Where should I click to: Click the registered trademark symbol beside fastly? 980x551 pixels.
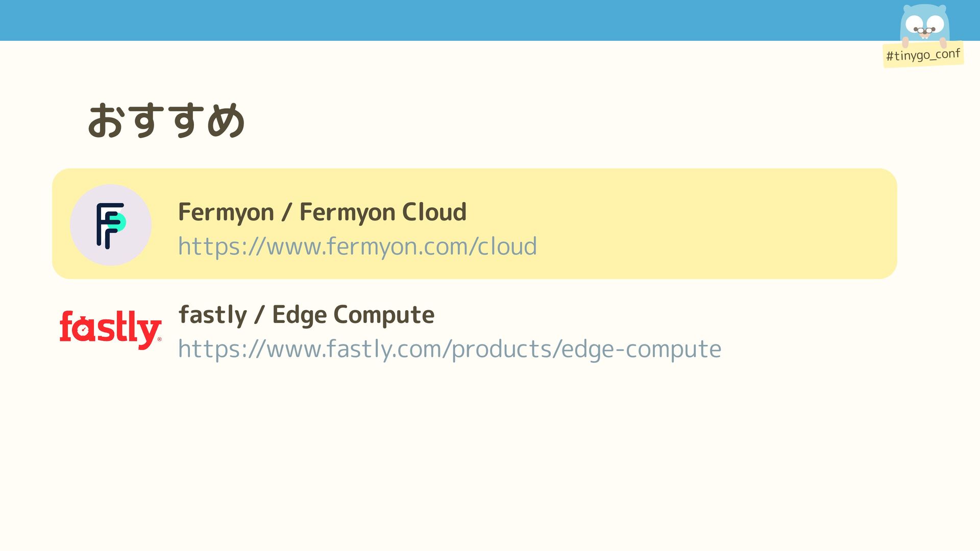(x=159, y=339)
